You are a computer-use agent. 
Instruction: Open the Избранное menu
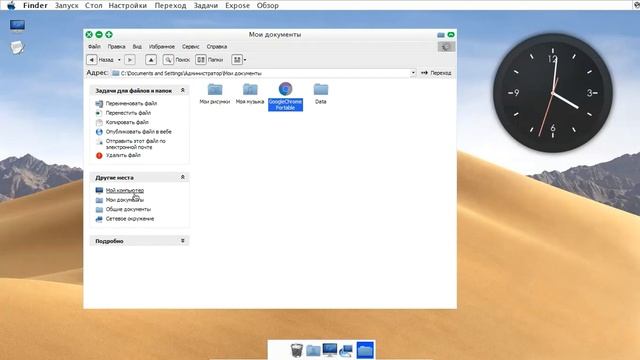point(162,47)
